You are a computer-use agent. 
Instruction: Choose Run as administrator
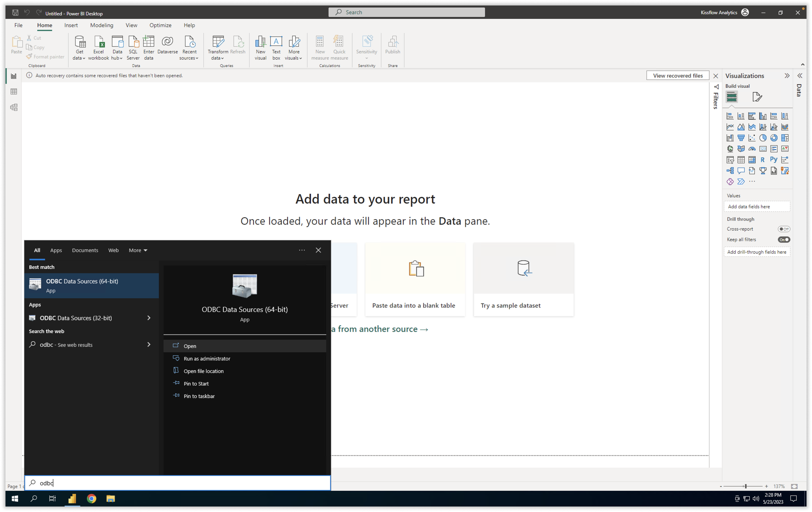245,359
